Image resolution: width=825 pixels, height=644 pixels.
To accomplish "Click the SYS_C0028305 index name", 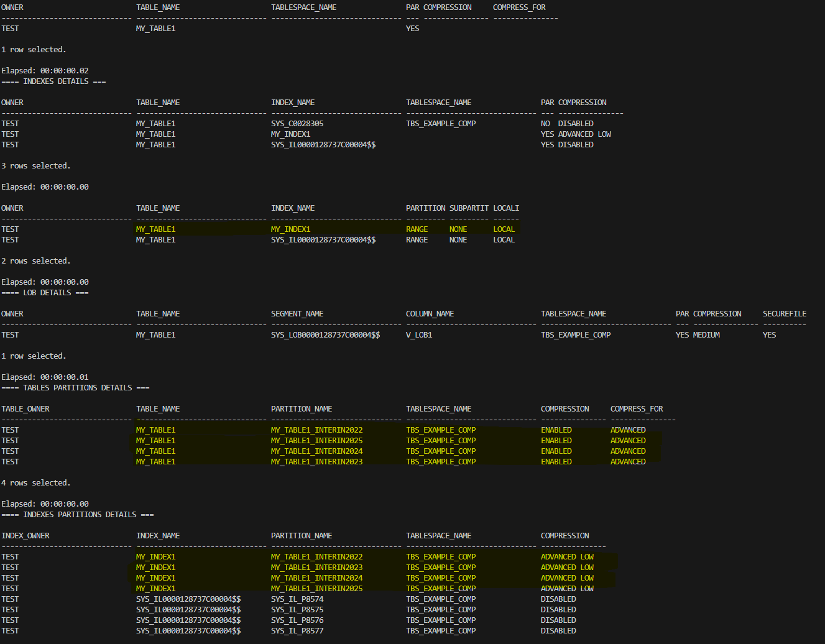I will point(297,124).
